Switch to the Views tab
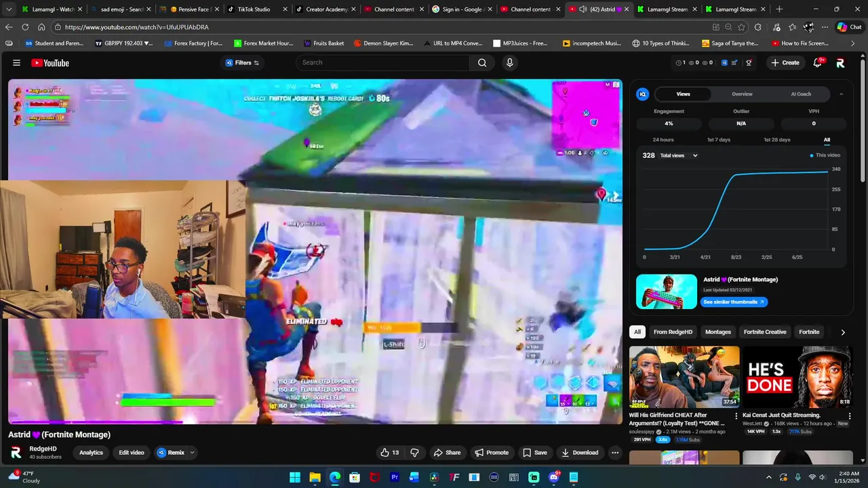868x488 pixels. coord(683,94)
